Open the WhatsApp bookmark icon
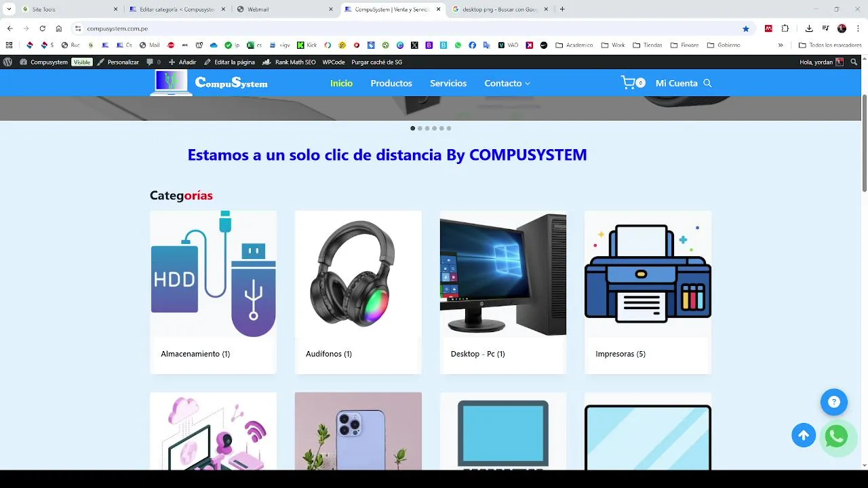 (x=458, y=45)
